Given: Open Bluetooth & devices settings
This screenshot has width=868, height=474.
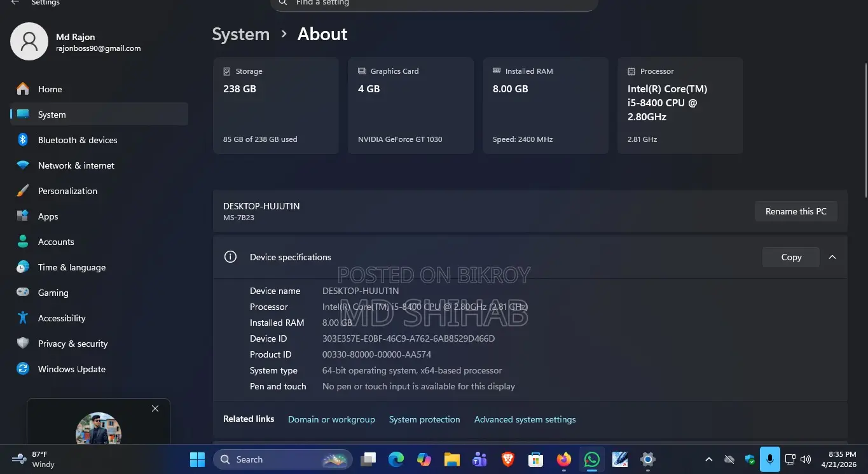Looking at the screenshot, I should coord(99,140).
